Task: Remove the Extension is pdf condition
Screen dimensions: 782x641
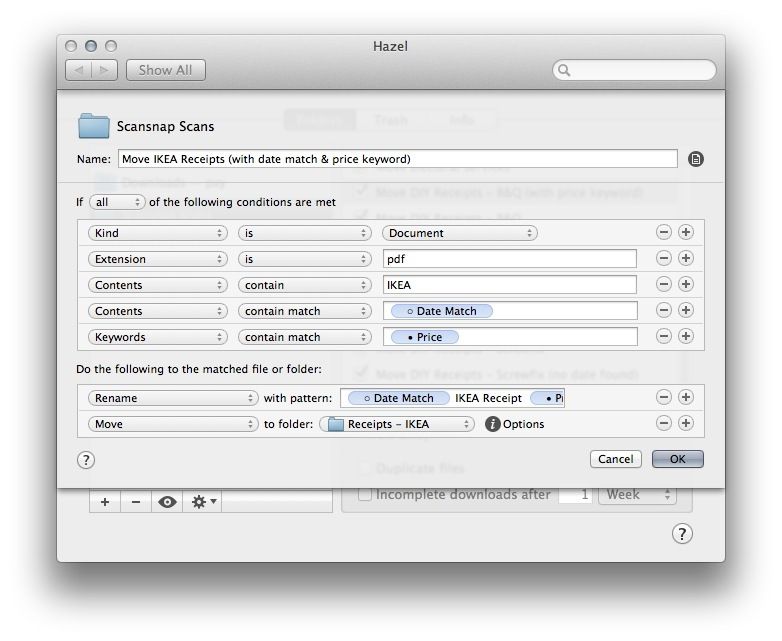Action: 663,258
